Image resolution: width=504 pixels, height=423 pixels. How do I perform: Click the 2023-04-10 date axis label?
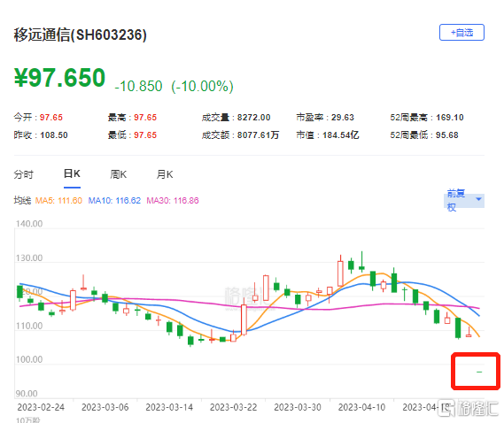(x=362, y=407)
